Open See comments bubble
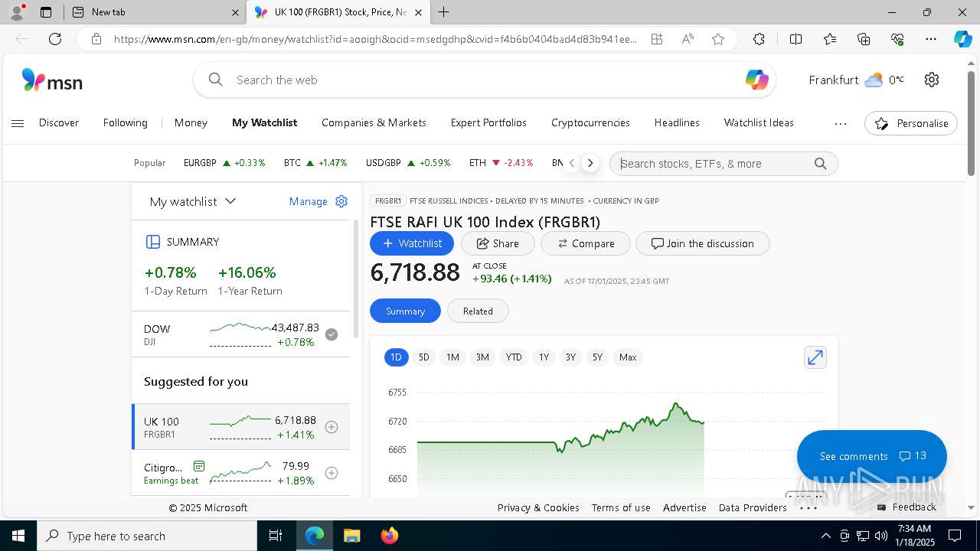This screenshot has width=980, height=551. (x=872, y=456)
